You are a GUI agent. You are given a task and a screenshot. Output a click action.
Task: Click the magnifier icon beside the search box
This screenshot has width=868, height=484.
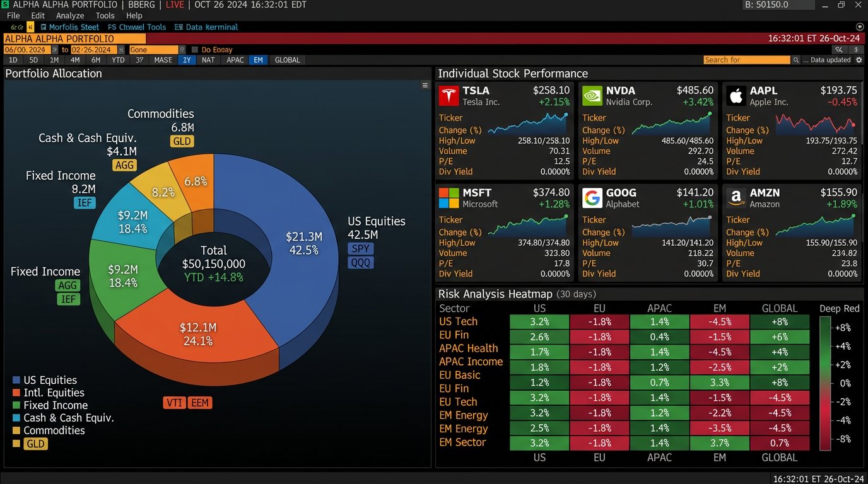click(x=796, y=60)
